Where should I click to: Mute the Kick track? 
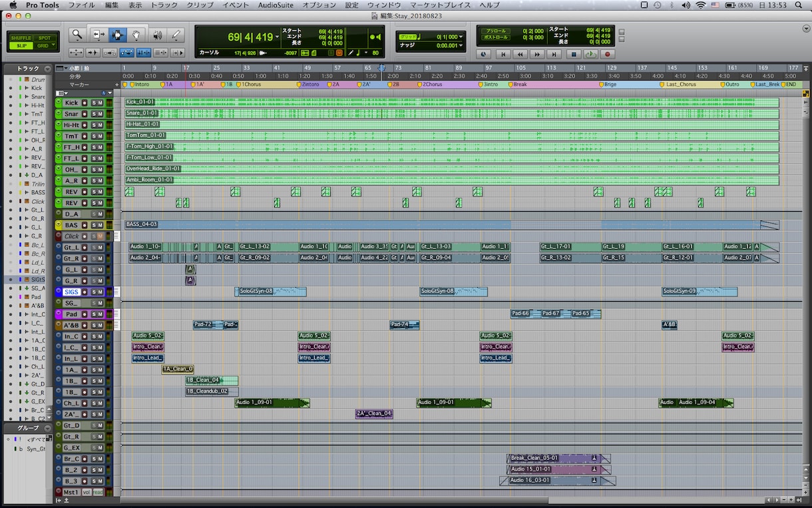101,103
